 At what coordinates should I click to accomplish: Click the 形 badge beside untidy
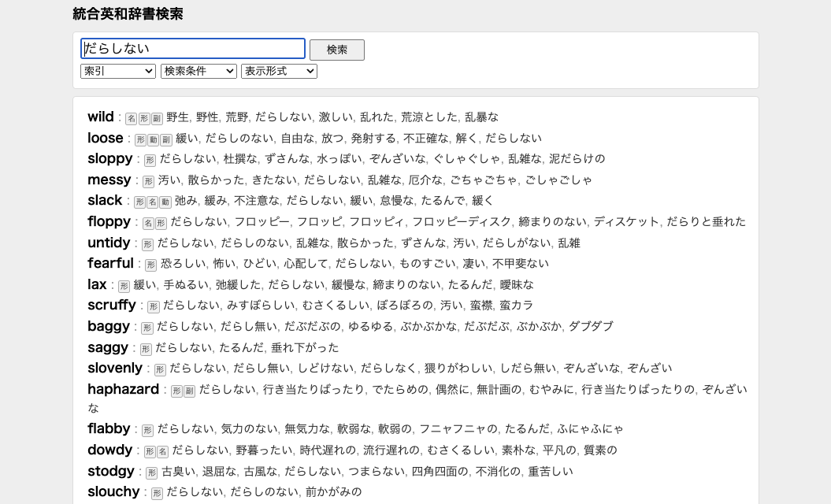(147, 243)
